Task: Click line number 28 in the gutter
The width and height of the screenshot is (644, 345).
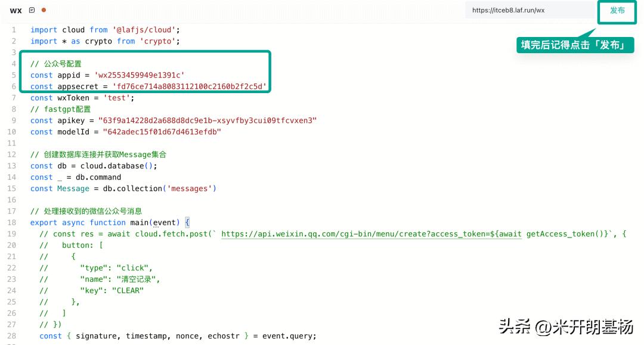Action: click(x=11, y=336)
